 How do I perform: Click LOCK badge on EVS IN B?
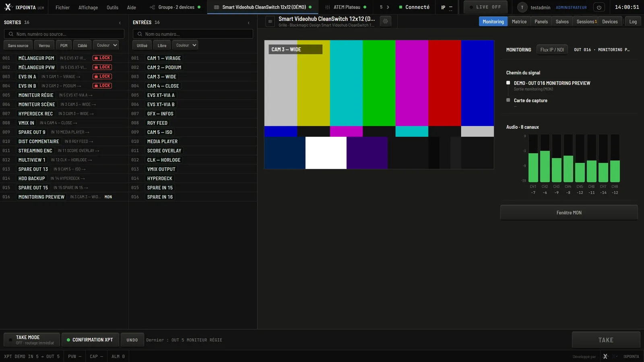click(x=102, y=86)
